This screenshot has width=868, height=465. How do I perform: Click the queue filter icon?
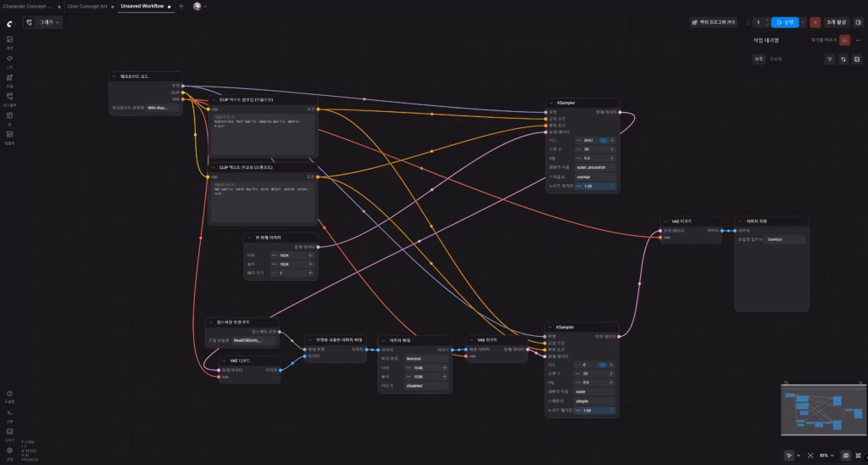830,59
